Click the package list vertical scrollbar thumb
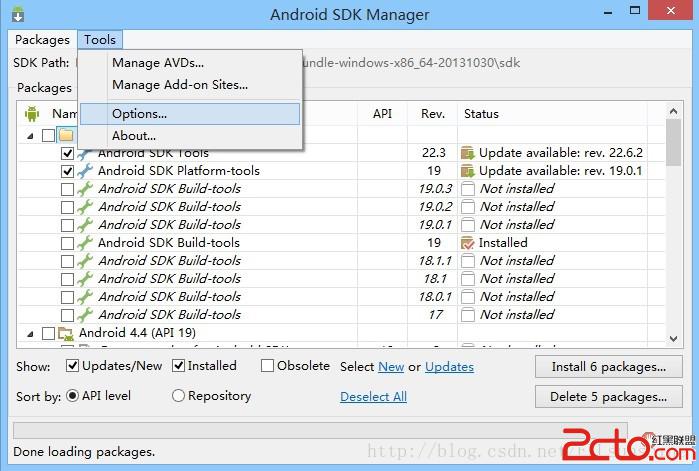This screenshot has height=471, width=699. (x=674, y=143)
